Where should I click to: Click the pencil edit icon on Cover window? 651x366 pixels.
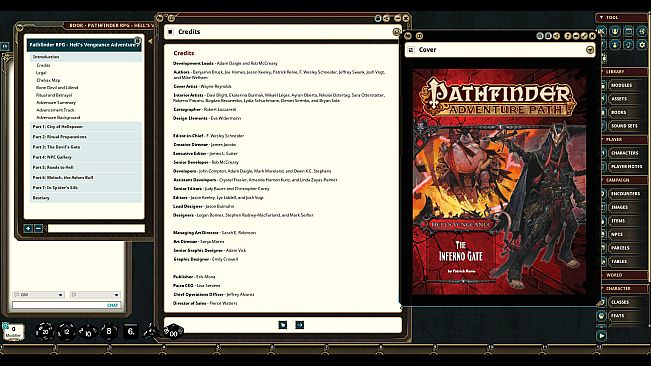click(584, 36)
